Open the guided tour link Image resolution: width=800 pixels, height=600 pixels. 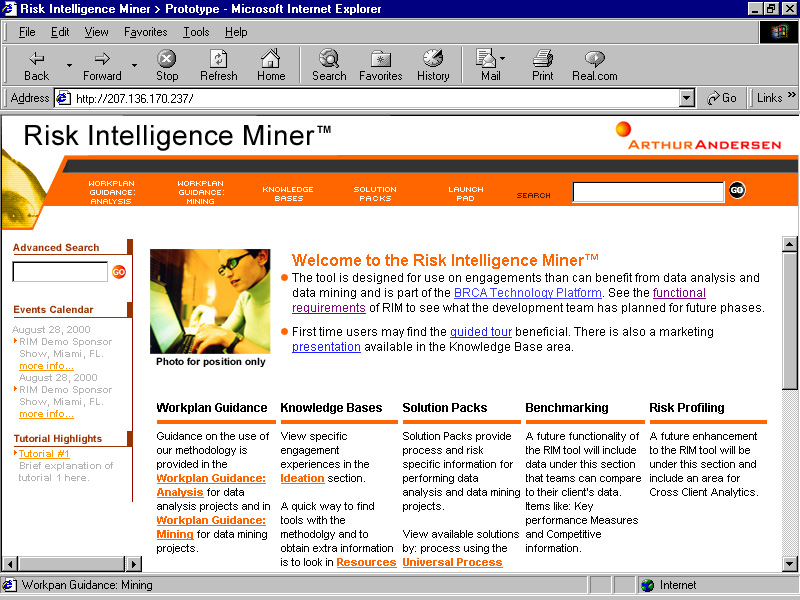(481, 332)
